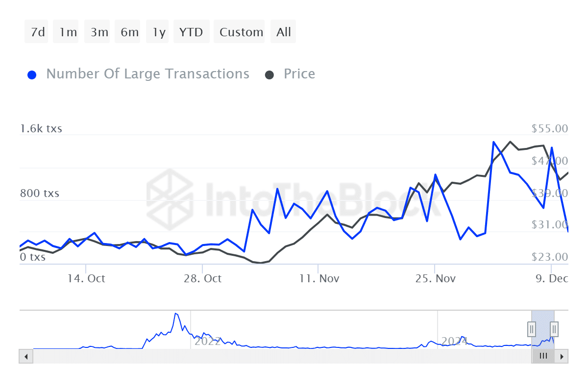Choose the 6m time range
The width and height of the screenshot is (588, 392).
click(x=129, y=32)
